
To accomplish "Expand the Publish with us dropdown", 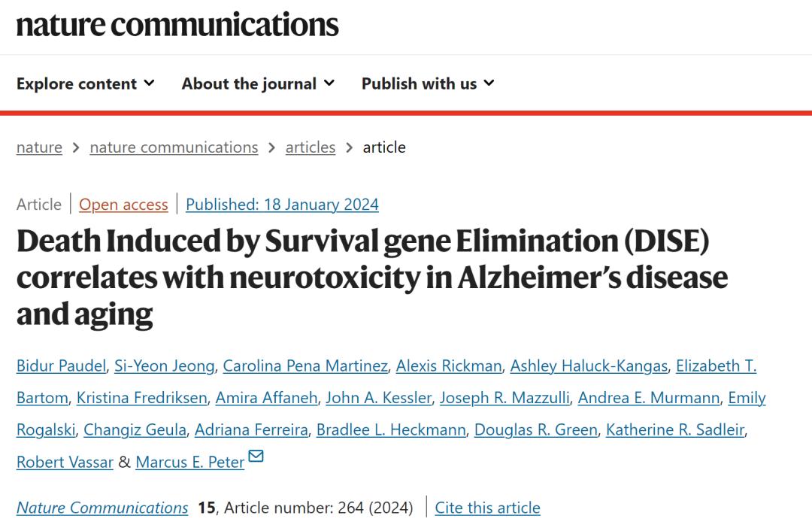I will pos(428,83).
